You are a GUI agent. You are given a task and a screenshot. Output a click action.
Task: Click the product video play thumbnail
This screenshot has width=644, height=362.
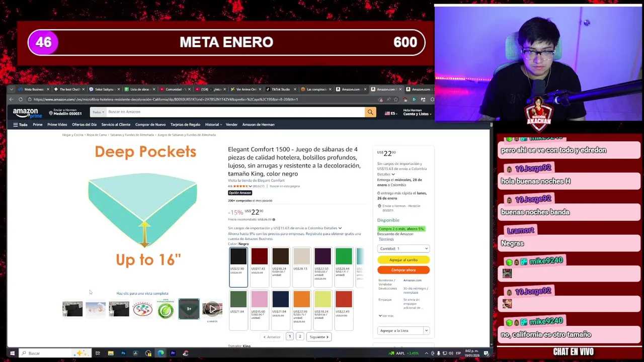click(x=212, y=309)
